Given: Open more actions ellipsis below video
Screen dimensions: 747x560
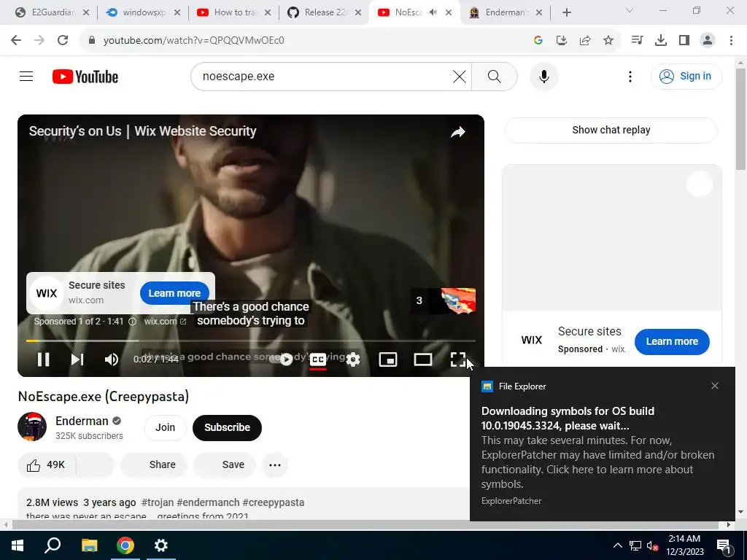Looking at the screenshot, I should (275, 464).
